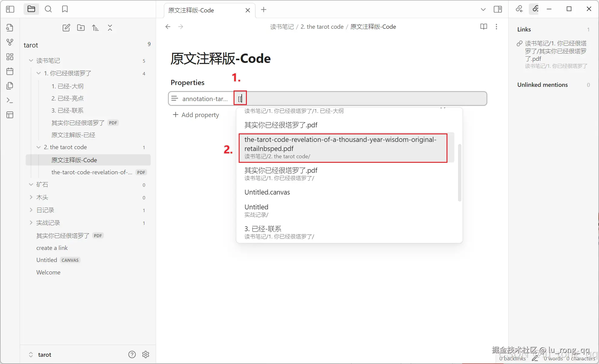Open the card board ribbon icon
This screenshot has width=599, height=364.
10,57
